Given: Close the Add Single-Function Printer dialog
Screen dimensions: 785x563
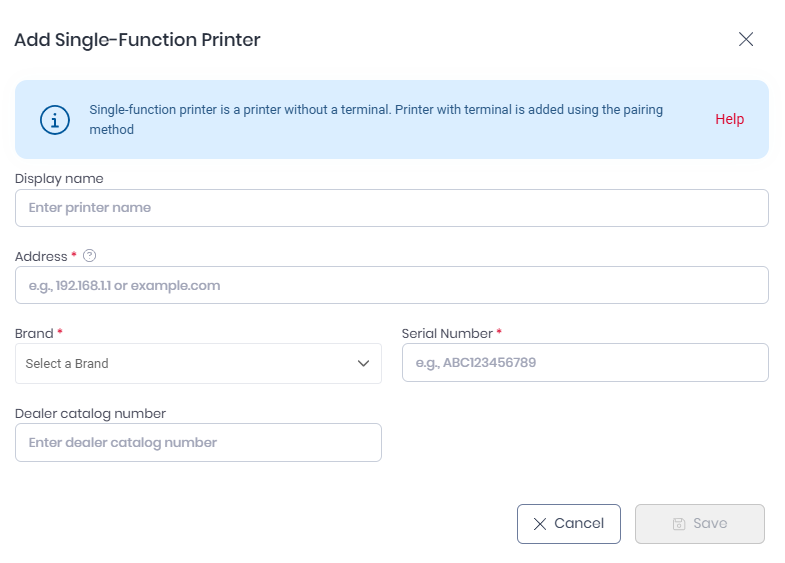Looking at the screenshot, I should [746, 39].
